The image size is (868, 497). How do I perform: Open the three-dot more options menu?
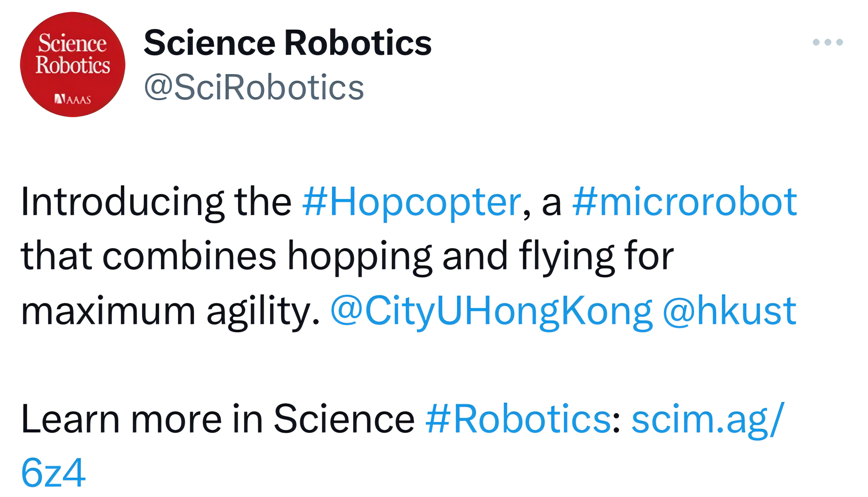(828, 42)
